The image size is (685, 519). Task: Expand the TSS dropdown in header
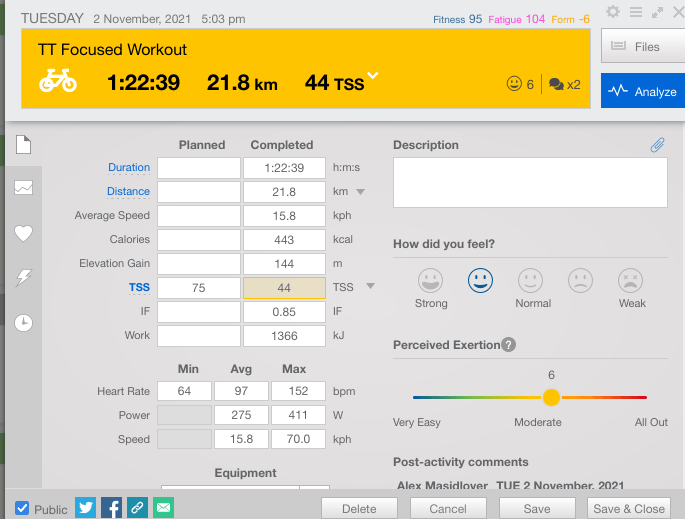(x=373, y=76)
